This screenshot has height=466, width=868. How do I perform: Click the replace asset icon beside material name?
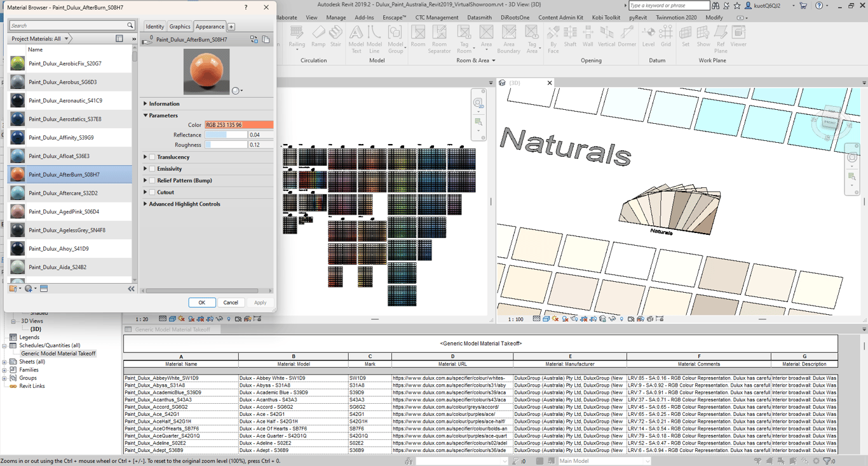(254, 39)
